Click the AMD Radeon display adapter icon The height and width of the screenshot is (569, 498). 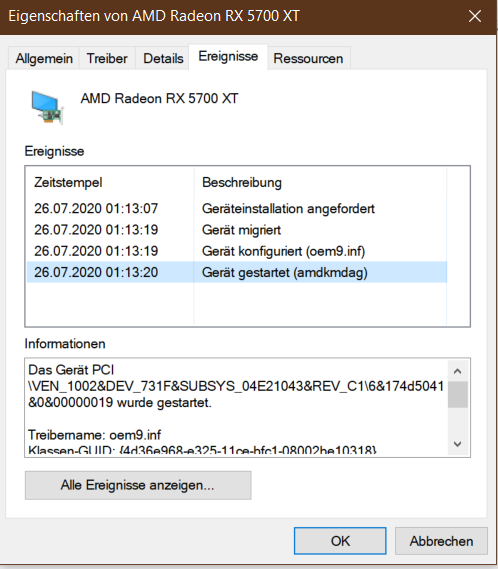click(48, 107)
